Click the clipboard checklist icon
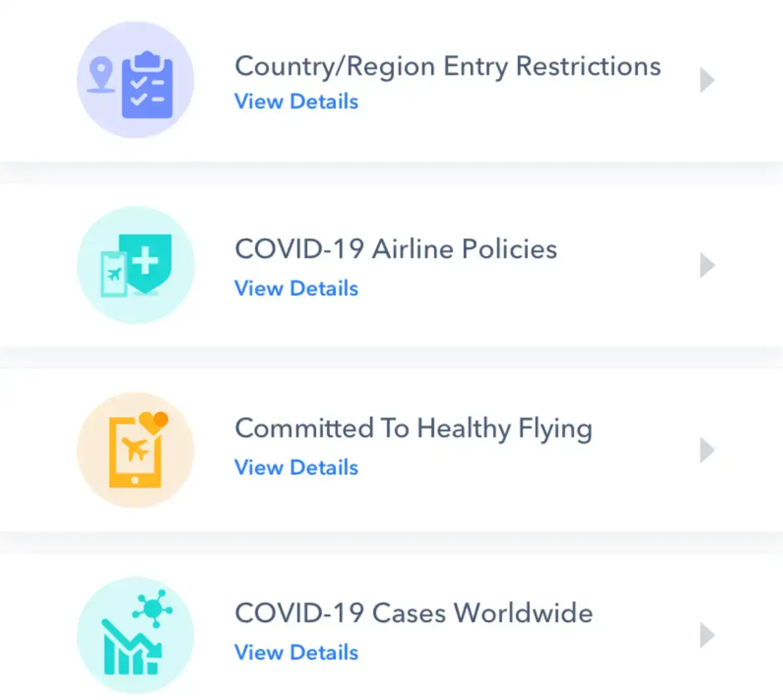This screenshot has height=700, width=783. click(147, 85)
